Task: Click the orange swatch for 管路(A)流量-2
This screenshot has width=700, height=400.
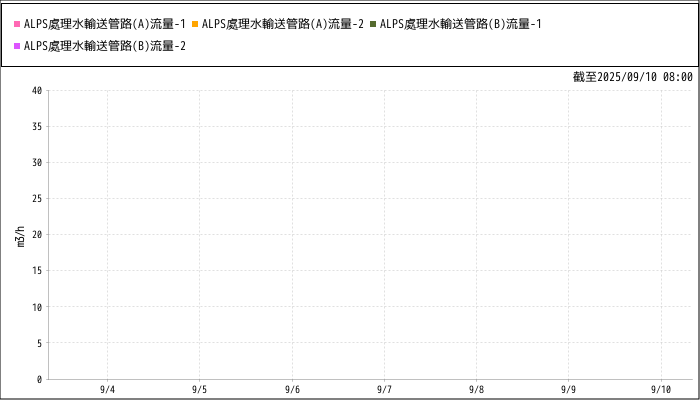Action: point(195,24)
